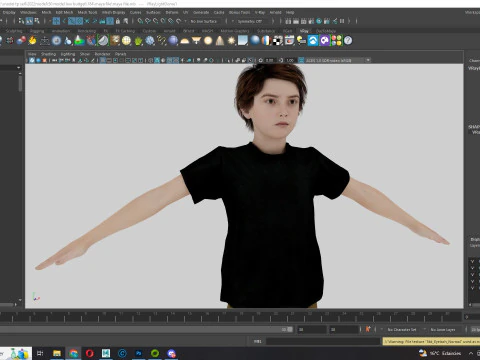Open the Mesh Tools menu
Viewport: 480px width, 360px height.
[x=87, y=12]
